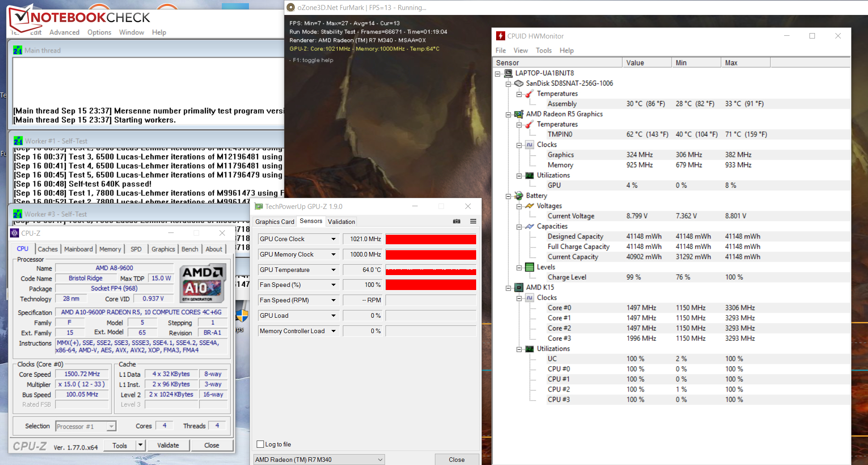868x465 pixels.
Task: Open the View menu in HWMonitor
Action: coord(521,50)
